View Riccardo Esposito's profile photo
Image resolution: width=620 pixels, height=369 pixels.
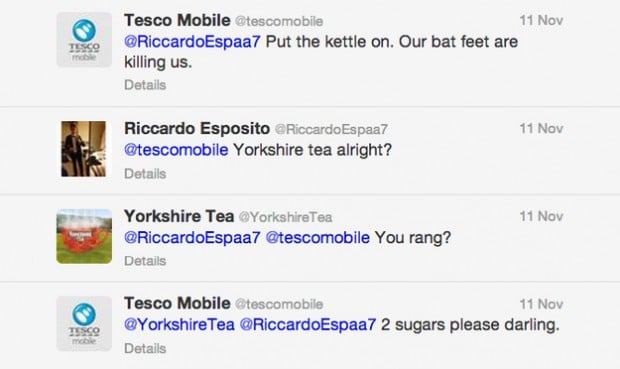(x=83, y=149)
